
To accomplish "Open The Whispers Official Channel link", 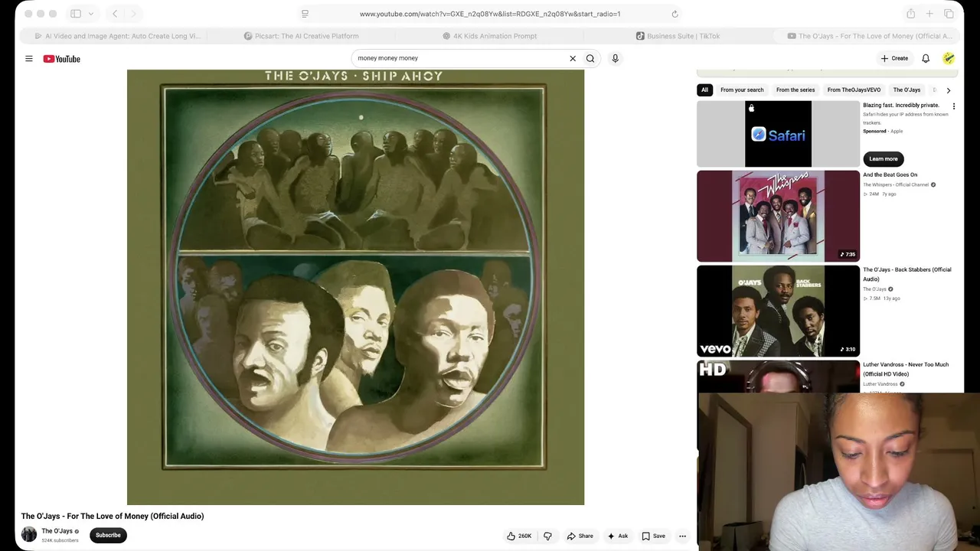I will 896,184.
